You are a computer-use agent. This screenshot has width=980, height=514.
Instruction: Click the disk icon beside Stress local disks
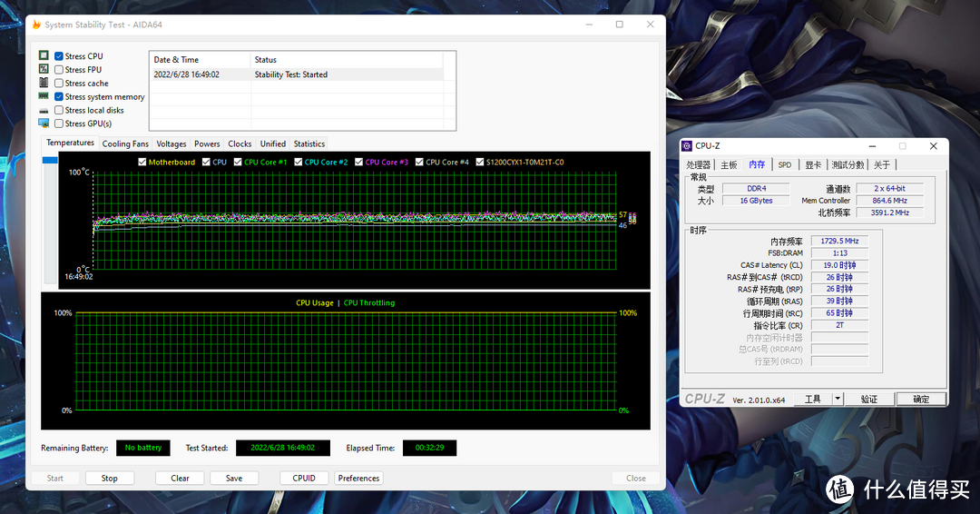[44, 110]
